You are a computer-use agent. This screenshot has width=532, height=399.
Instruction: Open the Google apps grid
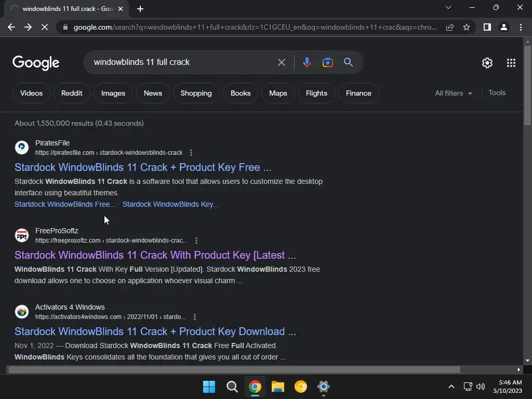(511, 63)
